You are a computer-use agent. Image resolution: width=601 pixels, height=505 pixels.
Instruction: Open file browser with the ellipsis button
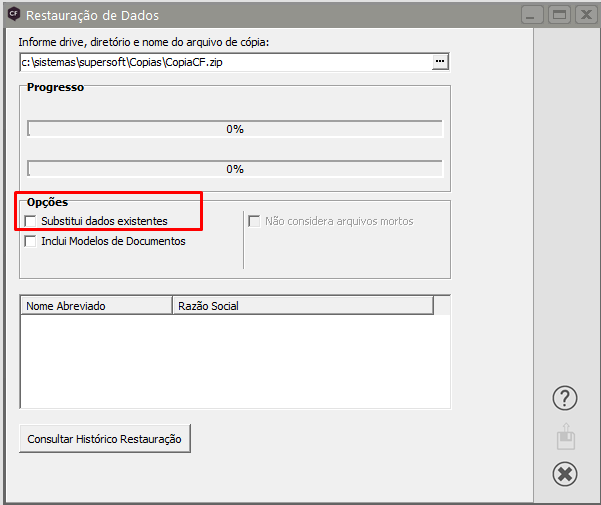[439, 62]
